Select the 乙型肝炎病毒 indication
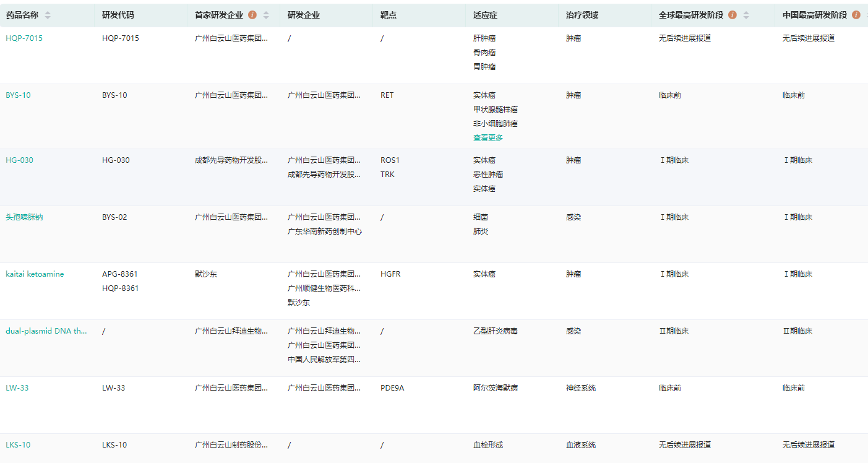The width and height of the screenshot is (868, 463). 496,331
